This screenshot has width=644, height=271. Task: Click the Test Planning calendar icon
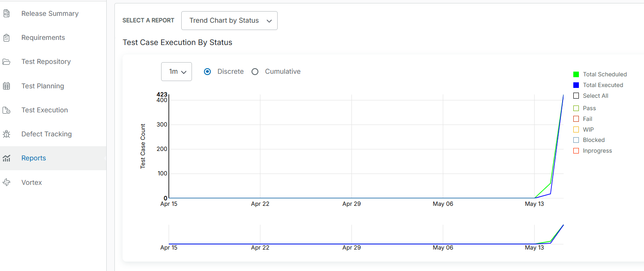[x=6, y=86]
